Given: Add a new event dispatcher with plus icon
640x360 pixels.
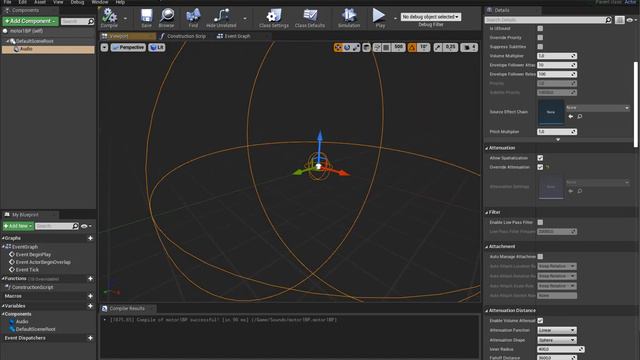Looking at the screenshot, I should pyautogui.click(x=90, y=338).
